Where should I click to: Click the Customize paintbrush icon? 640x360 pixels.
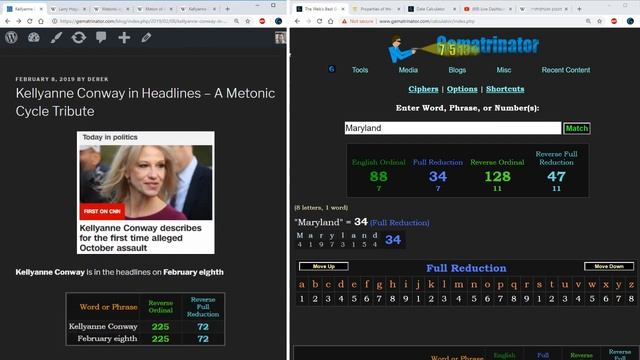coord(56,38)
